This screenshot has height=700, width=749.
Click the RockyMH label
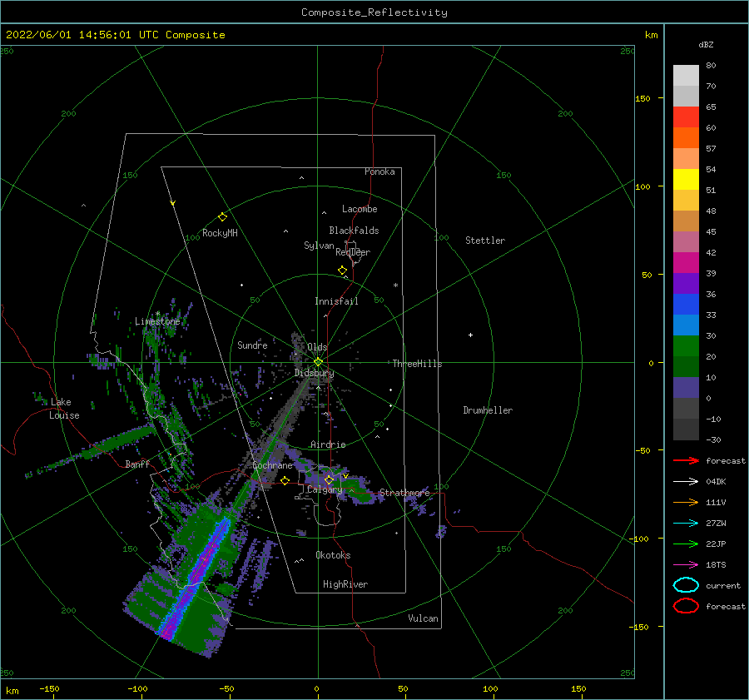click(x=220, y=233)
